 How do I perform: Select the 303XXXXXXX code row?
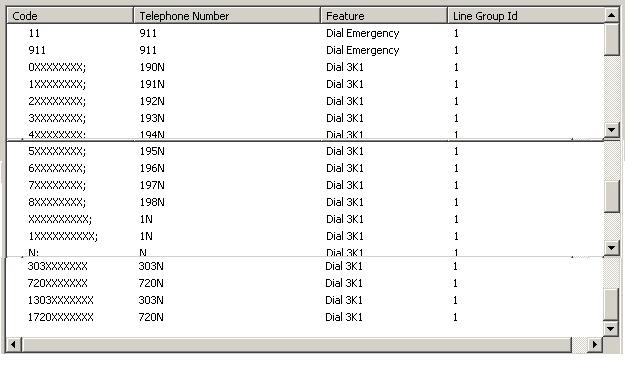pyautogui.click(x=305, y=266)
